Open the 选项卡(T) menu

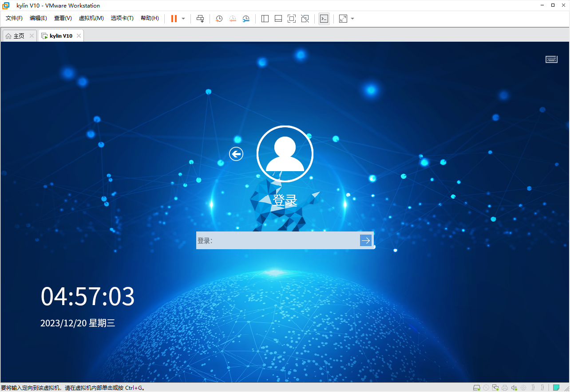tap(122, 18)
